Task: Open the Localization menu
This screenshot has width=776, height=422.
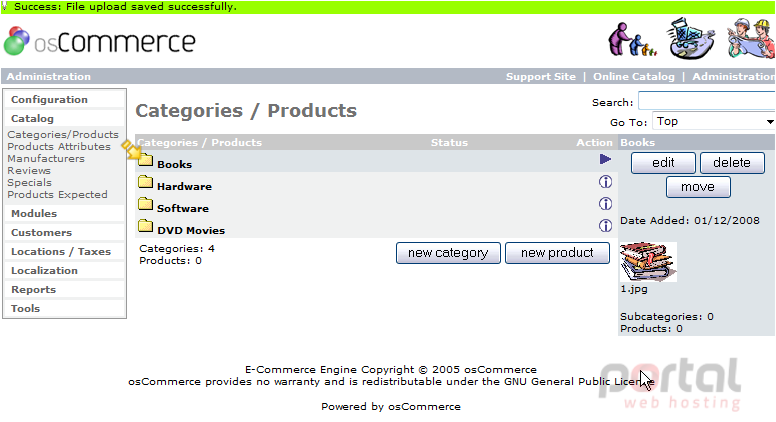Action: pyautogui.click(x=64, y=271)
